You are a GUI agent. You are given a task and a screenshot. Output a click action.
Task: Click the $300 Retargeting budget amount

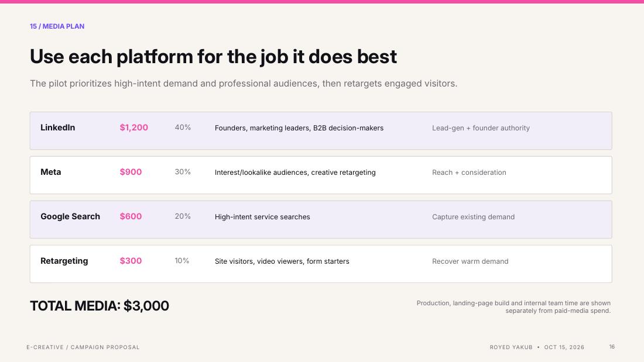[131, 261]
